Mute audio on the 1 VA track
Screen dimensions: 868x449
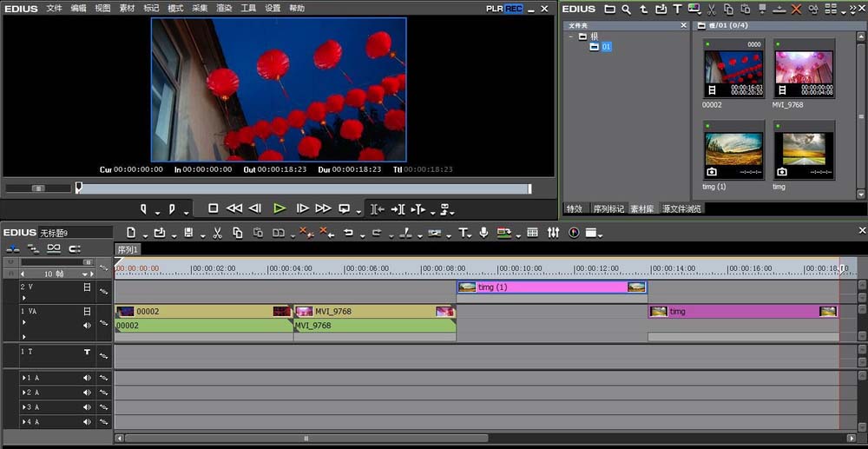coord(87,325)
